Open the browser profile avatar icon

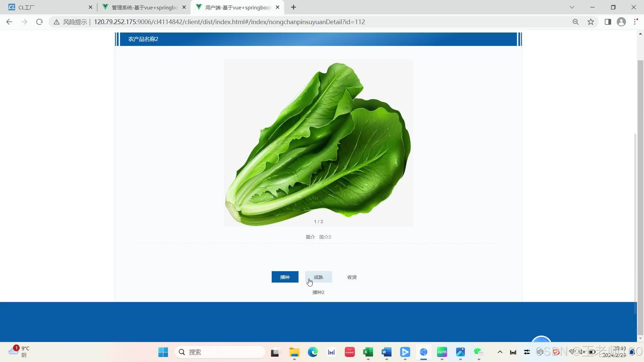[x=621, y=22]
